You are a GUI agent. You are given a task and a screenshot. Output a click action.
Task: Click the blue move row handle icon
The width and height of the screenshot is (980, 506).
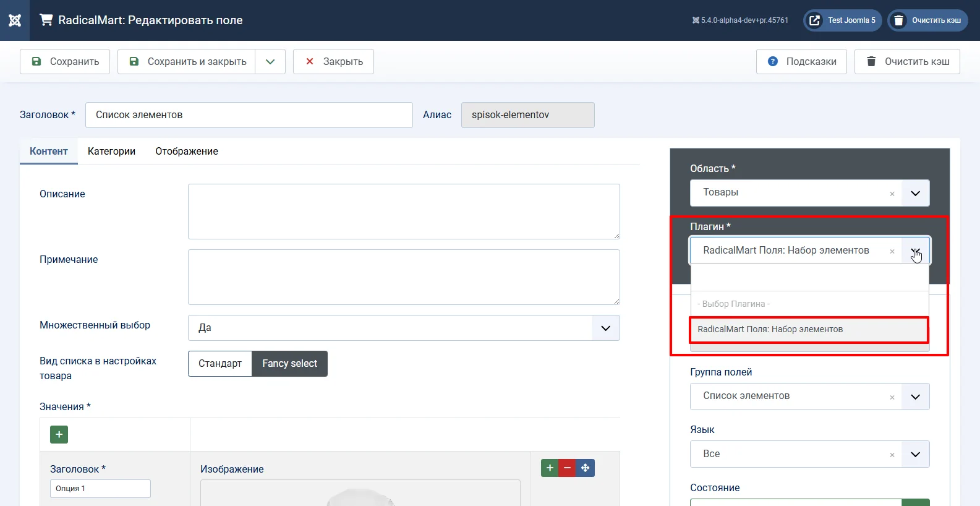pos(585,468)
